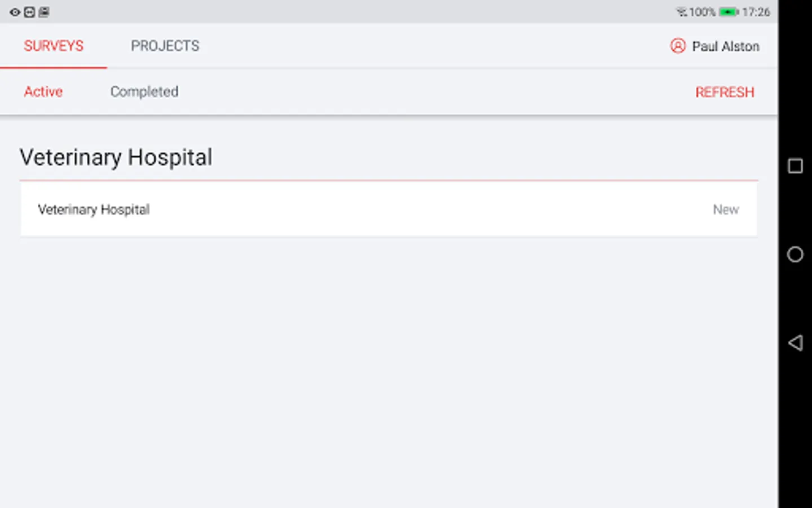Screen dimensions: 812x508
Task: Tap the green battery icon
Action: point(729,12)
